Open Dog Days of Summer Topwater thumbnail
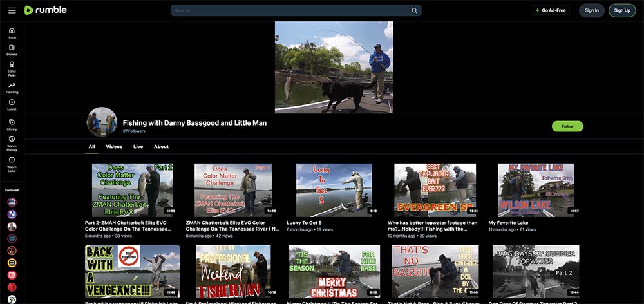The image size is (644, 304). (x=536, y=272)
